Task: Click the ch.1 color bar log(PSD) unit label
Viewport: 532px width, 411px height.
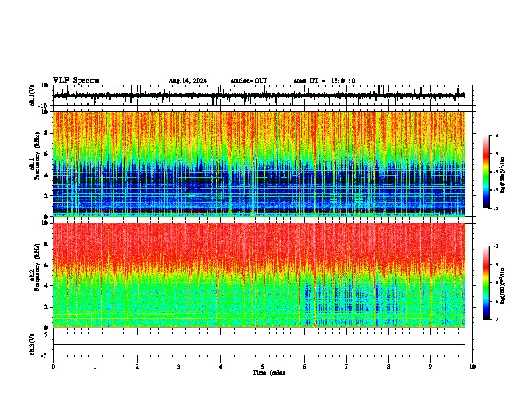Action: [503, 175]
